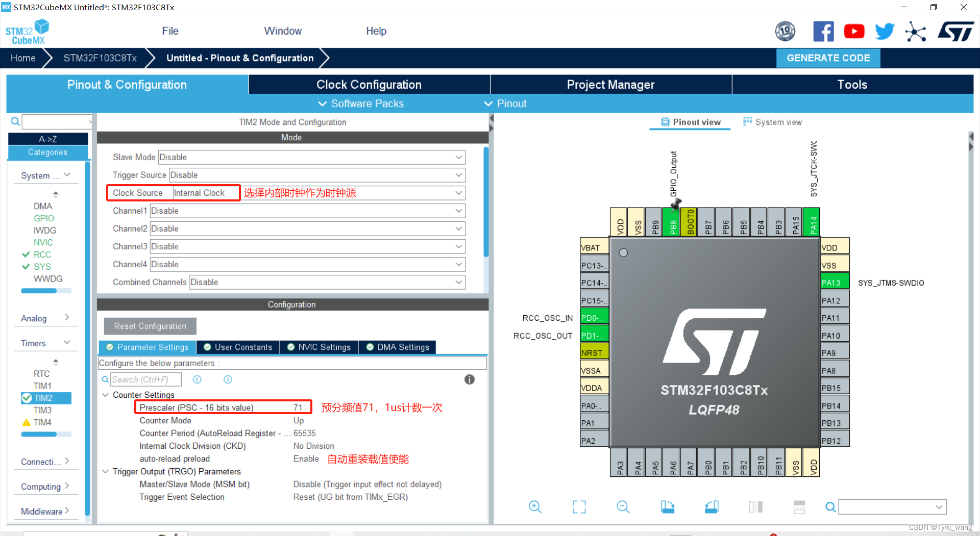The image size is (980, 536).
Task: Switch to Tools tab
Action: (852, 85)
